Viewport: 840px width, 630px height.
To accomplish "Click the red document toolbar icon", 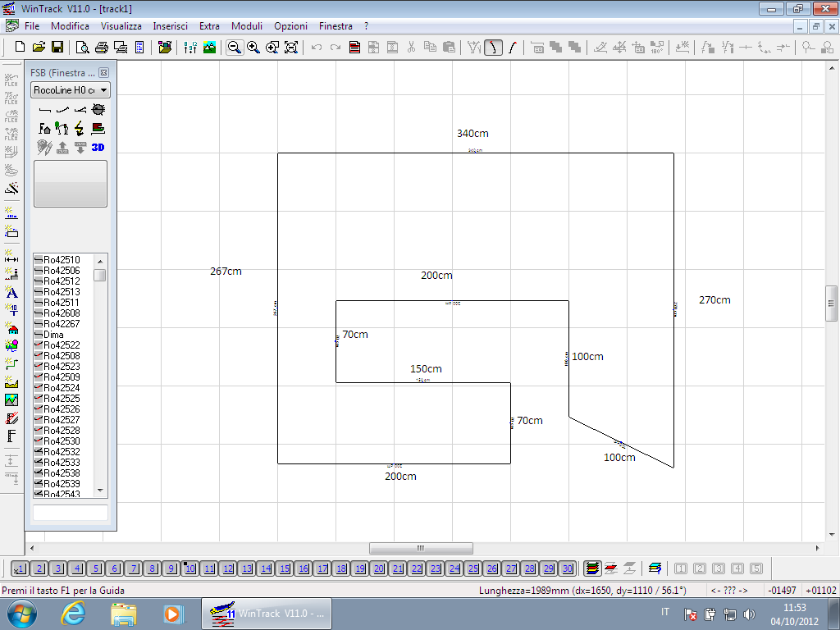I will pos(354,47).
